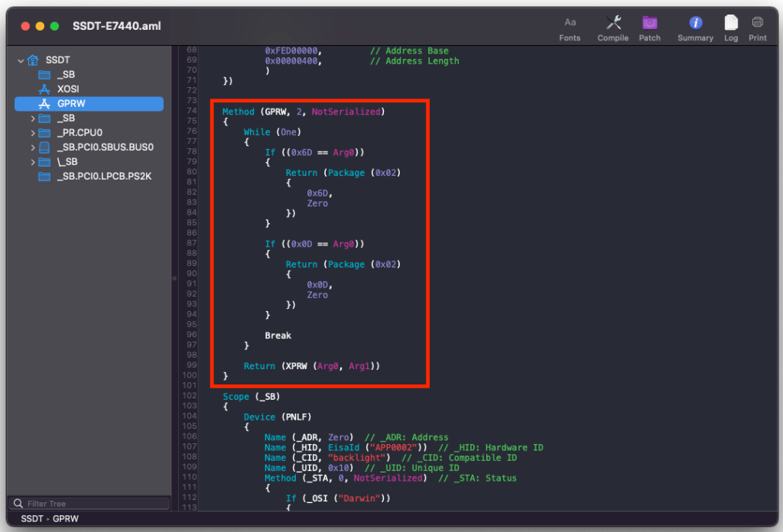Open the Log document icon

731,23
